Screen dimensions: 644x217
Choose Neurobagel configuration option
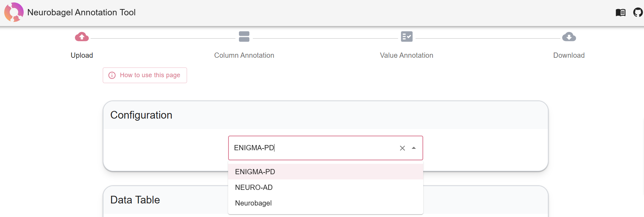pyautogui.click(x=326, y=203)
